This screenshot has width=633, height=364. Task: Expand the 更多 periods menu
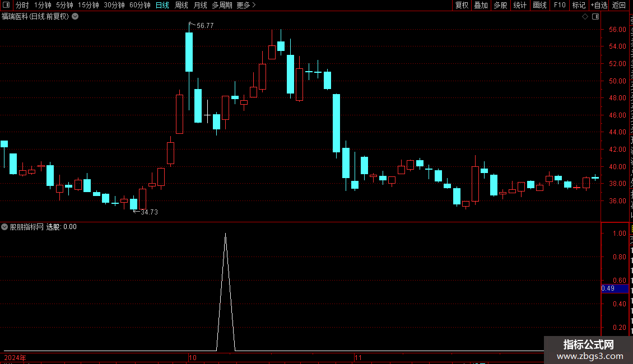coord(246,5)
